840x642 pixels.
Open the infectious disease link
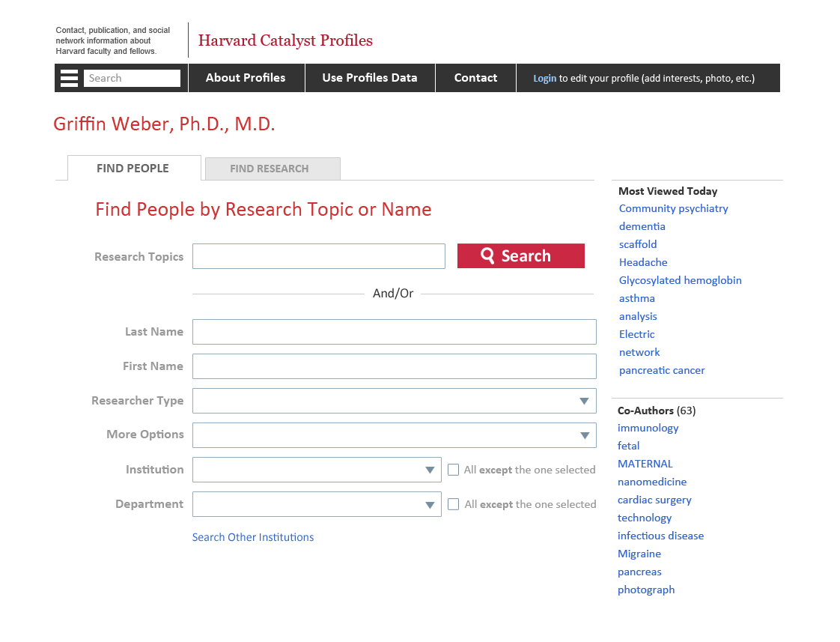[x=660, y=536]
